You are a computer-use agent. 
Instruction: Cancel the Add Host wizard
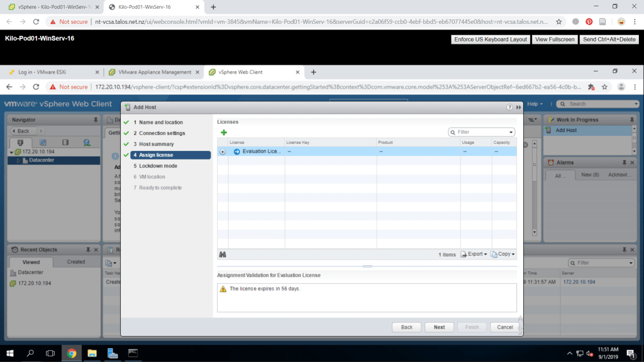pos(505,327)
